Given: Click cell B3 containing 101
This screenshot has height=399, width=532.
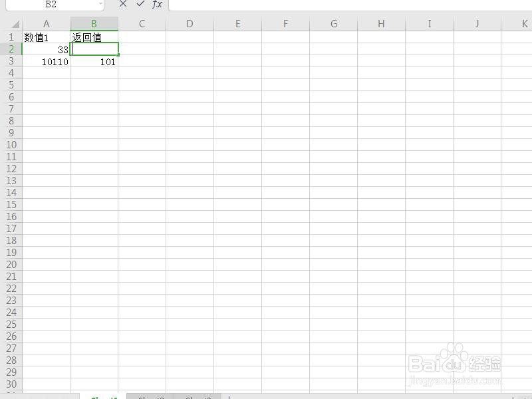Looking at the screenshot, I should click(x=94, y=61).
